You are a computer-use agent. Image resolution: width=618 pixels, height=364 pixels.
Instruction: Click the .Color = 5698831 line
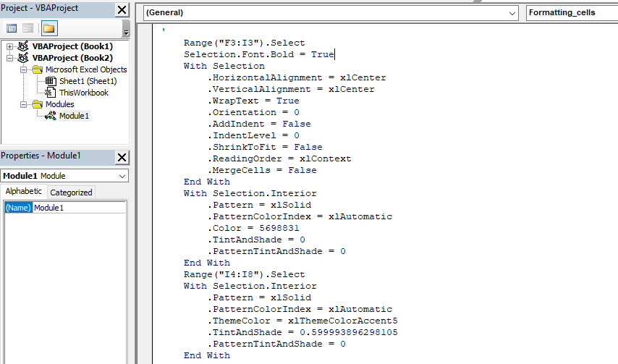click(x=253, y=228)
